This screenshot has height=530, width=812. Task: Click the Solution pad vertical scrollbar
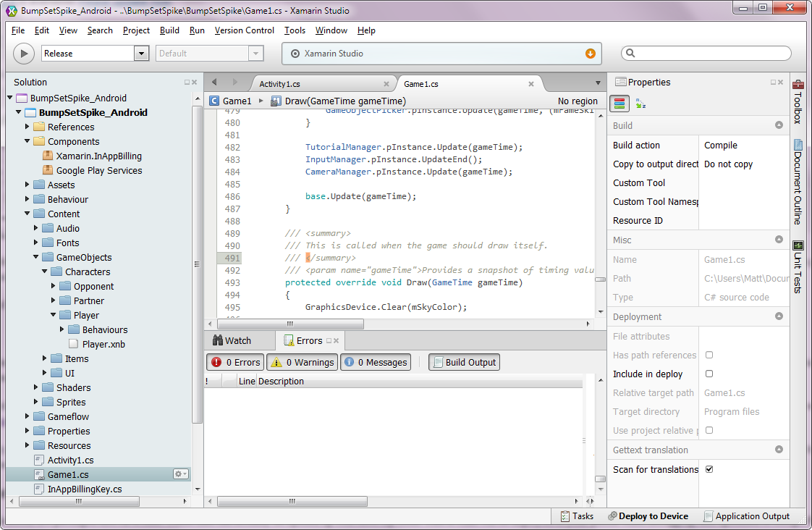pos(198,264)
